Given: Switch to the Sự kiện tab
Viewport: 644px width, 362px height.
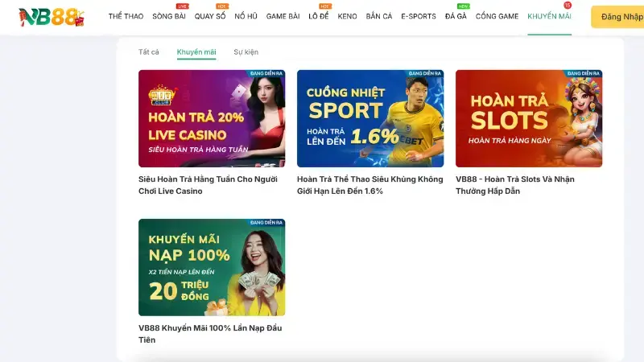Looking at the screenshot, I should (x=246, y=52).
